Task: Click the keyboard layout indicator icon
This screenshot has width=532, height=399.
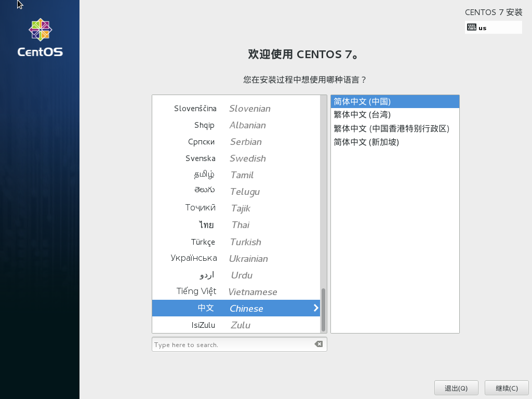Action: pos(472,28)
